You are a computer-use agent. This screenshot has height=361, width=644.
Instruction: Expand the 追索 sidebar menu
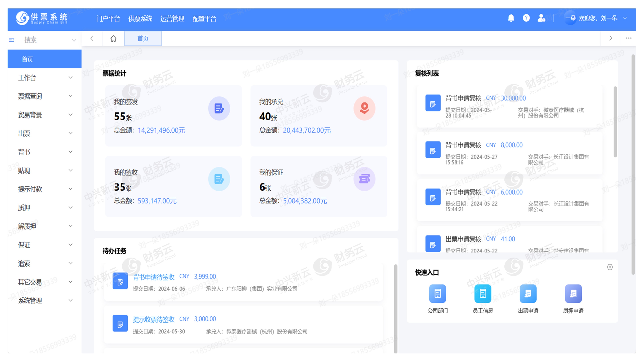(44, 263)
